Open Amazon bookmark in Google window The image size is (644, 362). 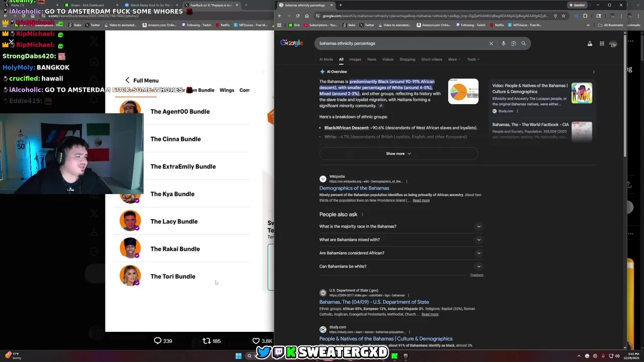[x=434, y=25]
